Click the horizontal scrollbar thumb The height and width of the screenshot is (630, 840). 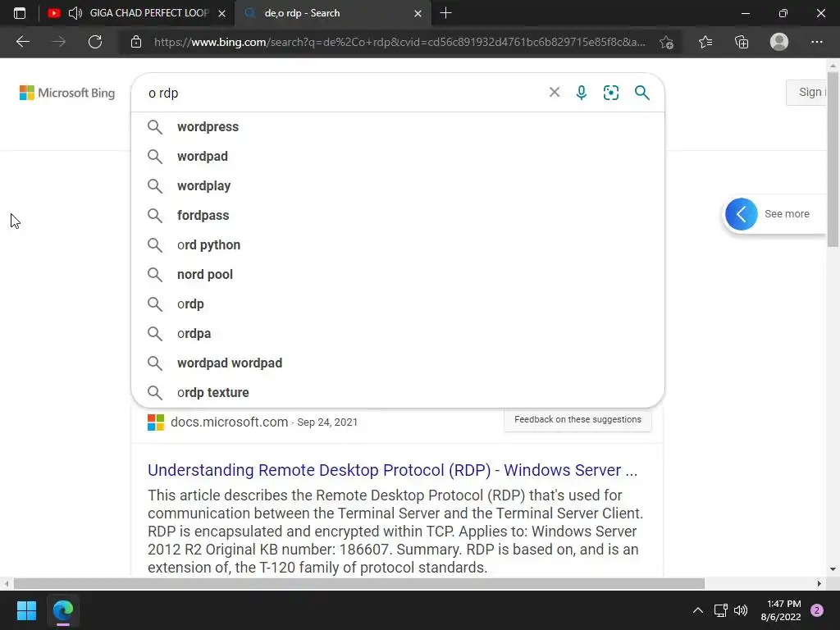(359, 583)
